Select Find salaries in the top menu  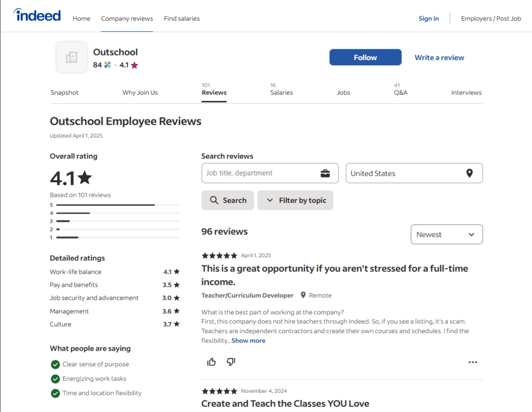(181, 18)
